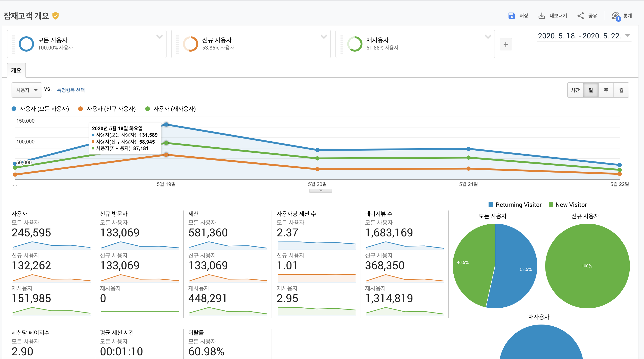Select the 개요 tab

16,70
